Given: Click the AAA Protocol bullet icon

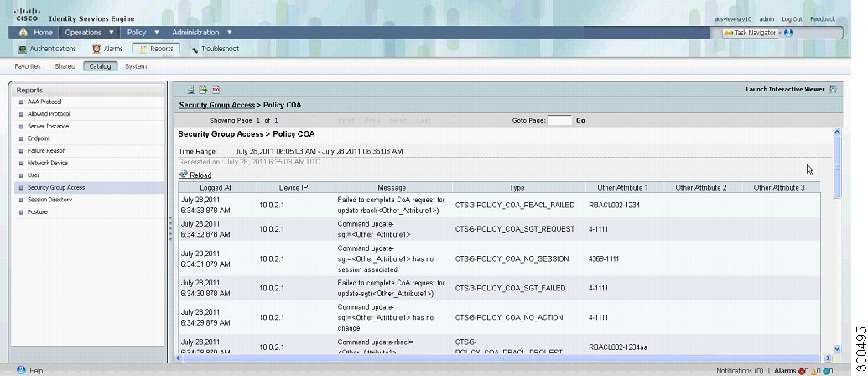Looking at the screenshot, I should pos(21,102).
